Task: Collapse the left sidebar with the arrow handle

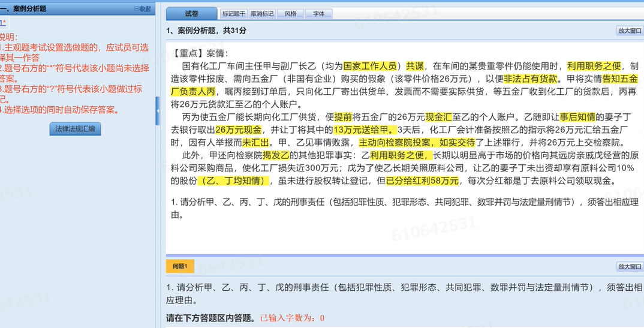Action: point(158,112)
